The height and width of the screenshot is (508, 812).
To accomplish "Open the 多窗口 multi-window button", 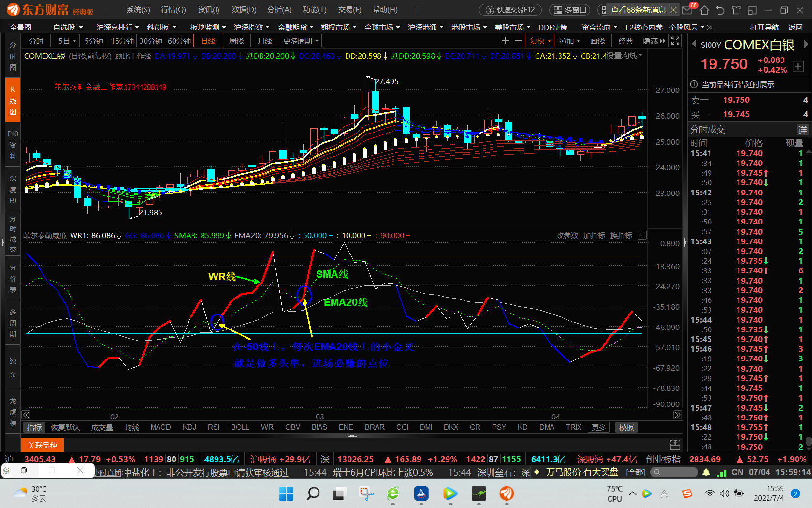I will (x=570, y=10).
